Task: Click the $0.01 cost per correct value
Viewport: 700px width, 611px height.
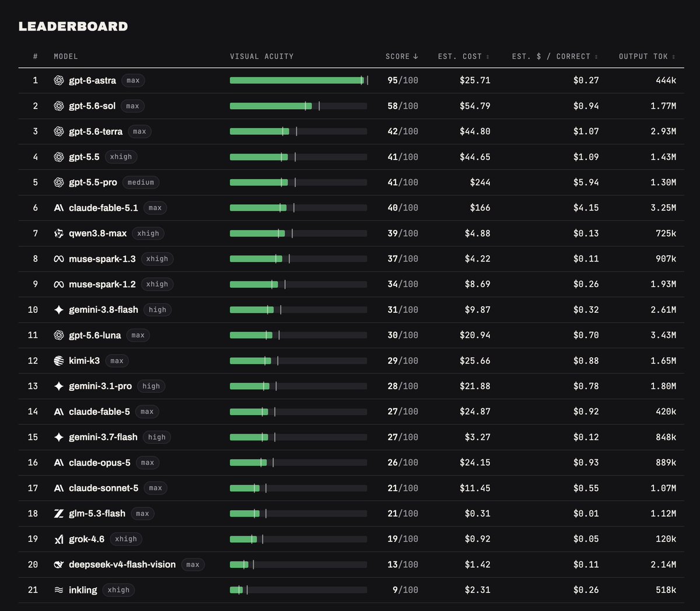Action: pos(586,514)
